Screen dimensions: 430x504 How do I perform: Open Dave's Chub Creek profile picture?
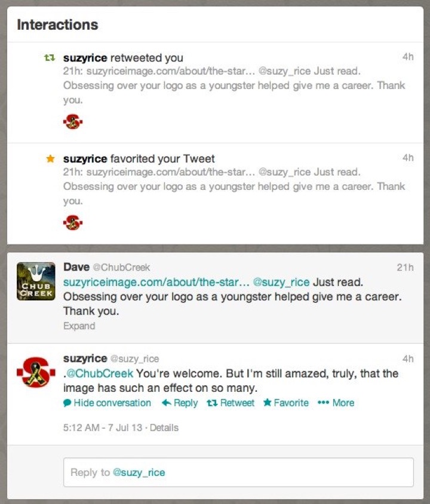[x=36, y=281]
